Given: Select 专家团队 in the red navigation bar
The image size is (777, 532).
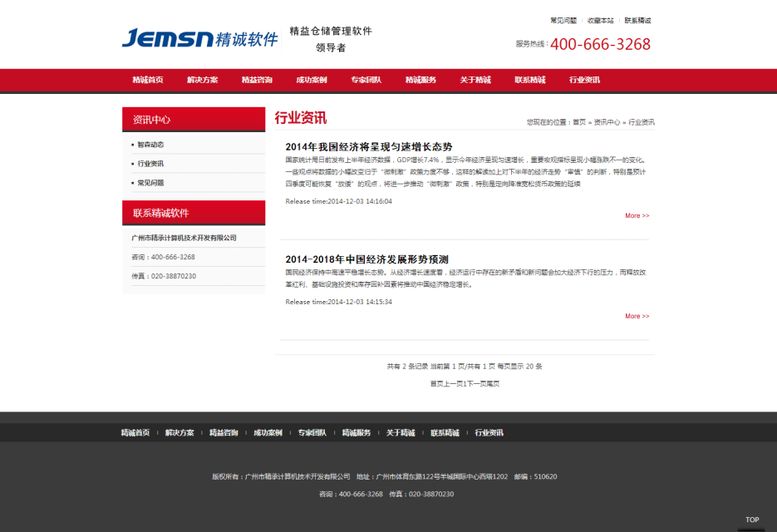Looking at the screenshot, I should pyautogui.click(x=366, y=80).
